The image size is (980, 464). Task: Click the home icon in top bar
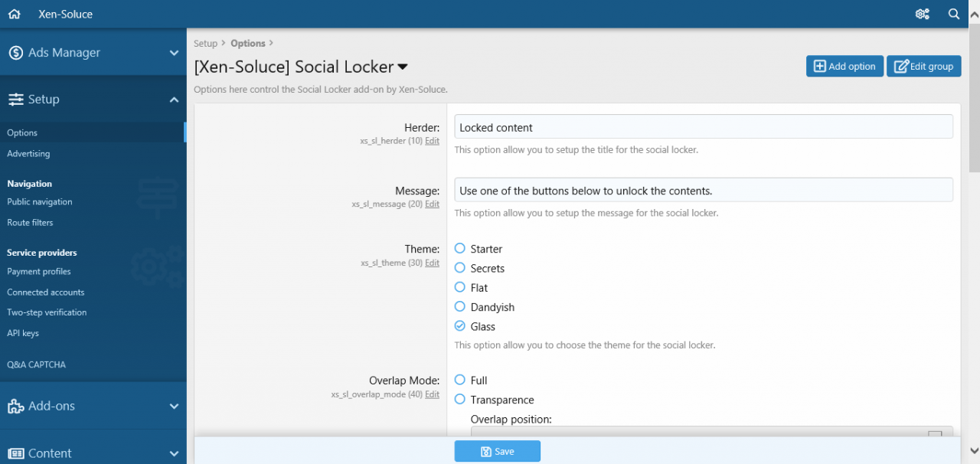point(14,14)
